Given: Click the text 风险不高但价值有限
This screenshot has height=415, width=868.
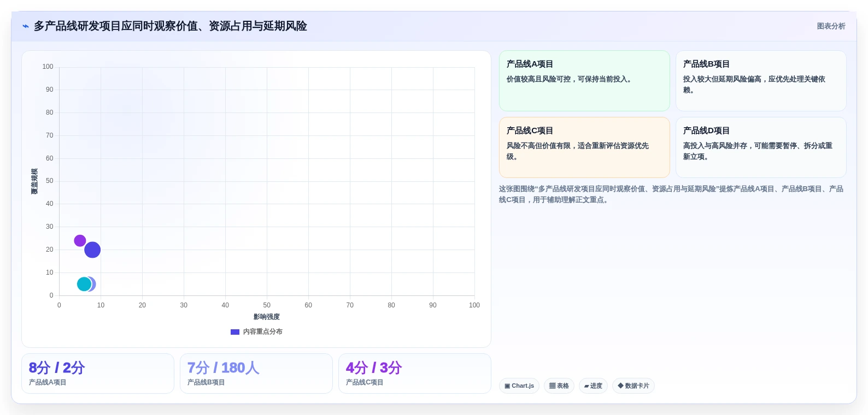Looking at the screenshot, I should tap(578, 151).
